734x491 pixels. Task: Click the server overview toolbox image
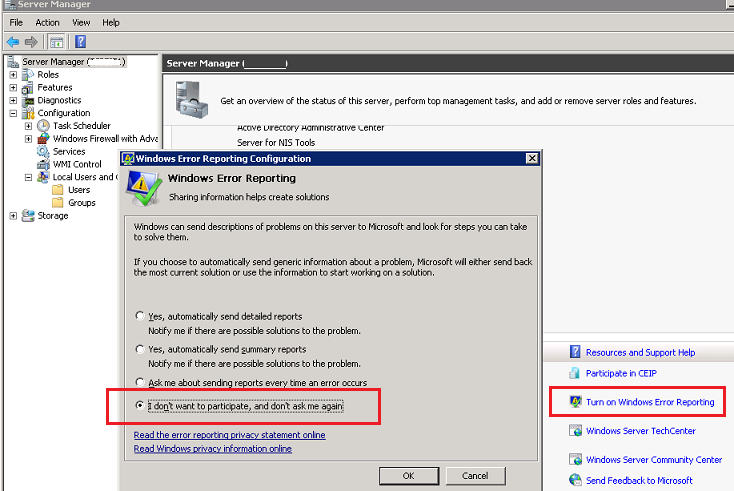tap(191, 99)
